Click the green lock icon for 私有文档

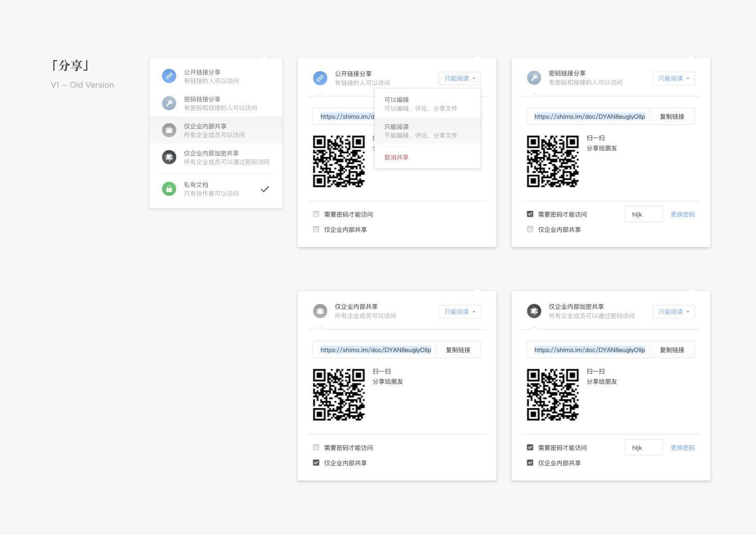[169, 189]
